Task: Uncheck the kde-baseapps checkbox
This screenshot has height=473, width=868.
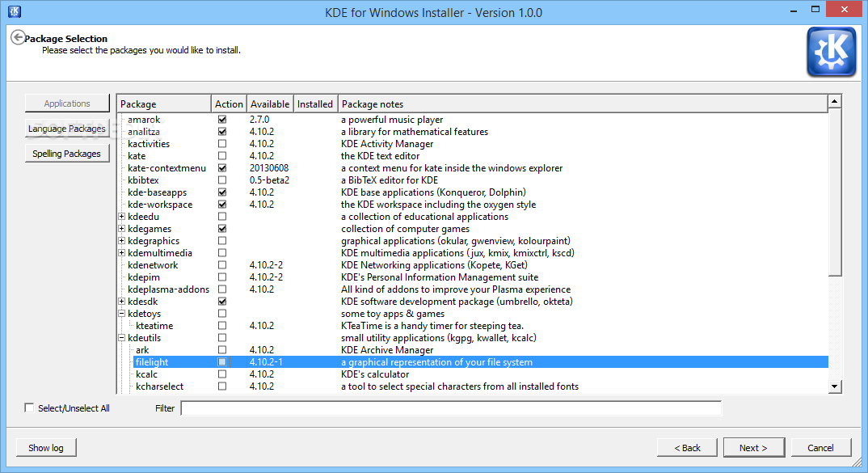Action: pos(222,192)
